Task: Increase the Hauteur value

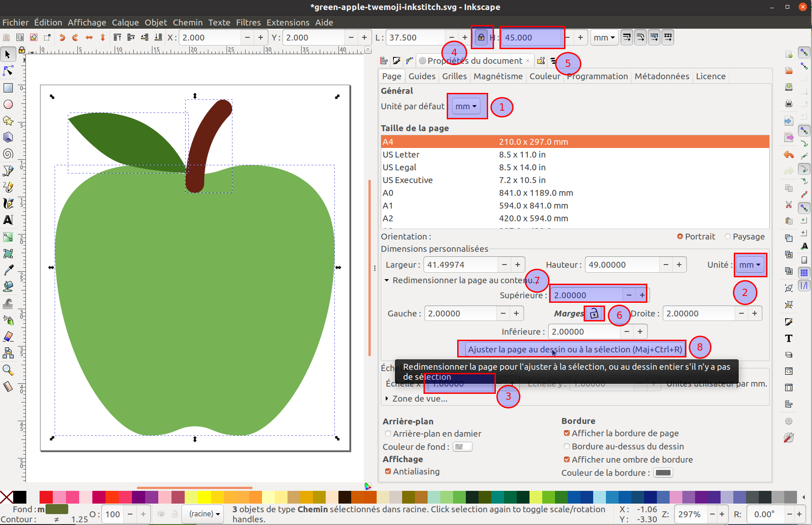Action: coord(679,265)
